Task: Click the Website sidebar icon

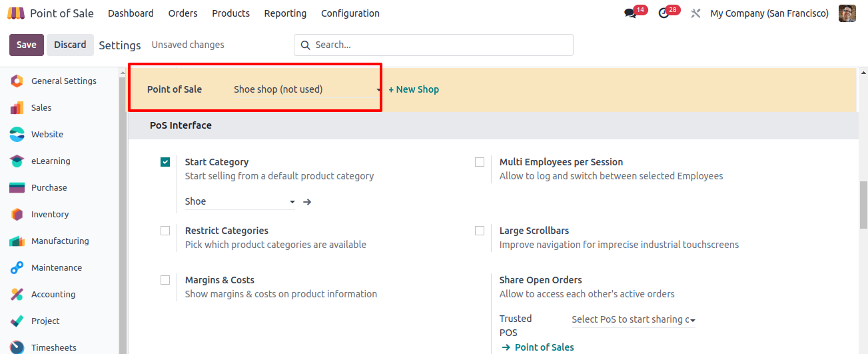Action: [x=17, y=134]
